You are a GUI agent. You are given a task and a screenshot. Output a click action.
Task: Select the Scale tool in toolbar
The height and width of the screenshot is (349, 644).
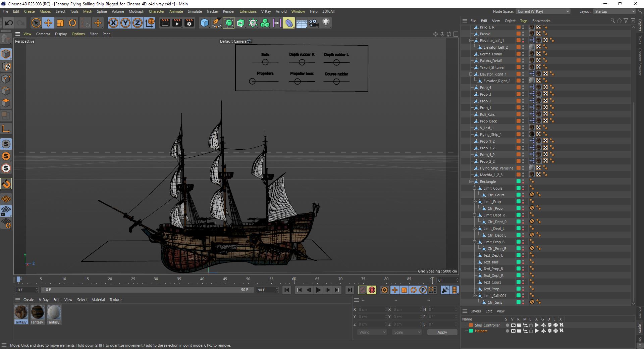click(x=60, y=23)
